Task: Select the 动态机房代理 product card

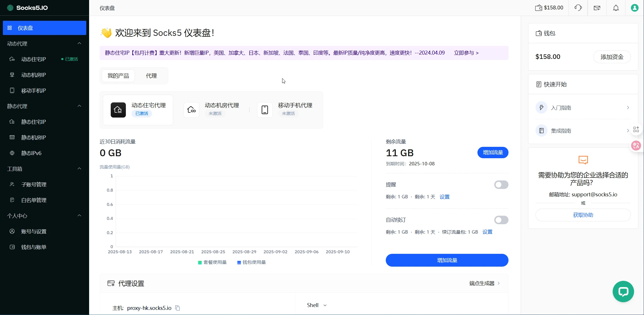Action: [211, 110]
